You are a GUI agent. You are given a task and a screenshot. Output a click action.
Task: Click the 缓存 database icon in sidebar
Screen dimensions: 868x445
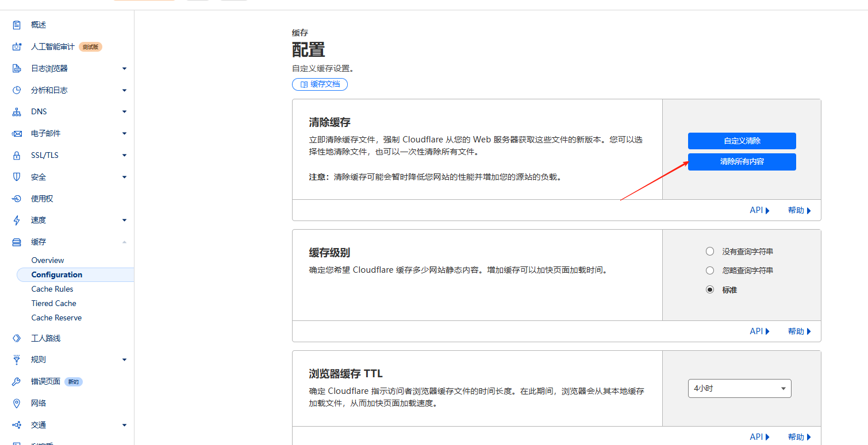pos(17,242)
